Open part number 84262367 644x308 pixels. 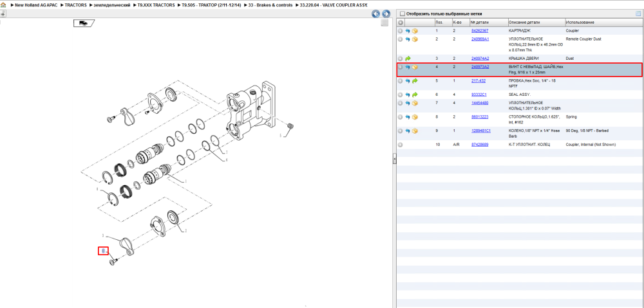[x=480, y=31]
